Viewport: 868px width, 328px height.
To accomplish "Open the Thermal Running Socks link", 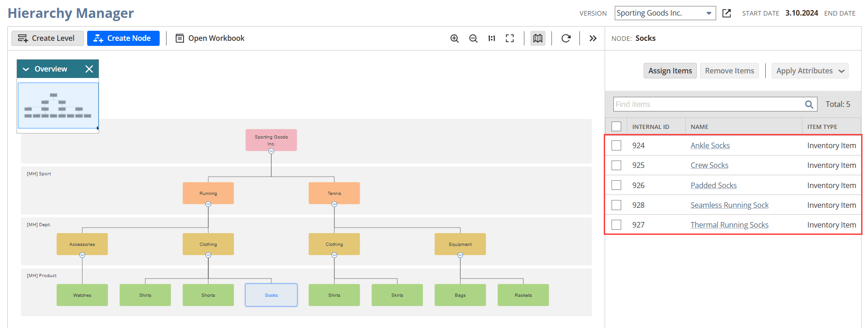I will pos(729,225).
